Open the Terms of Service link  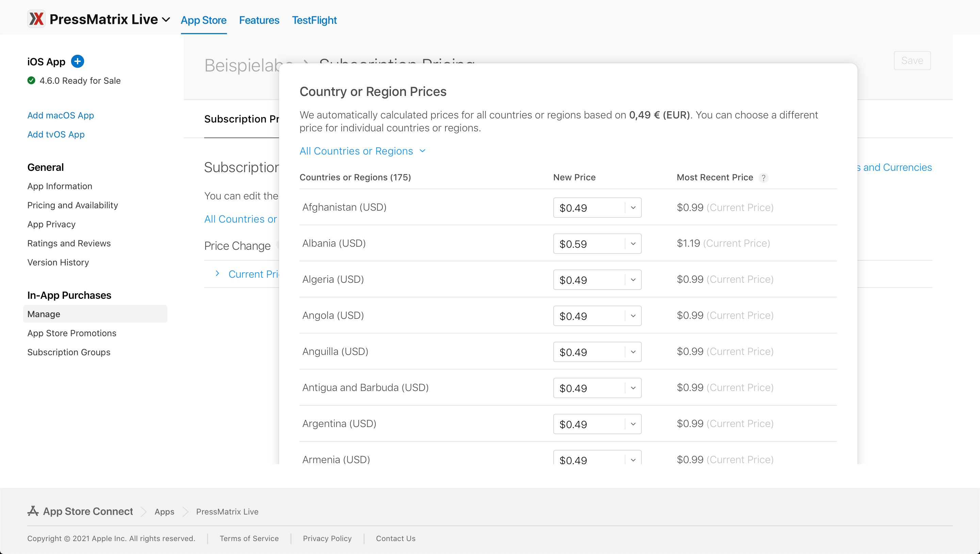[249, 538]
